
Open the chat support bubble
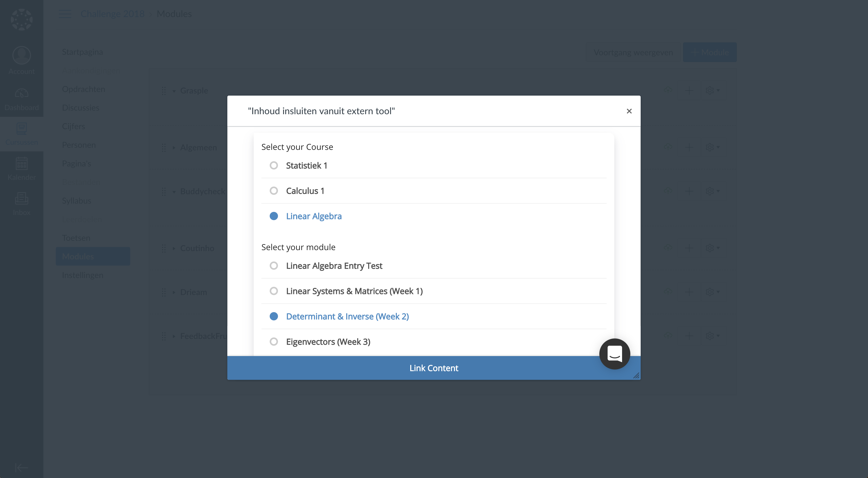614,354
